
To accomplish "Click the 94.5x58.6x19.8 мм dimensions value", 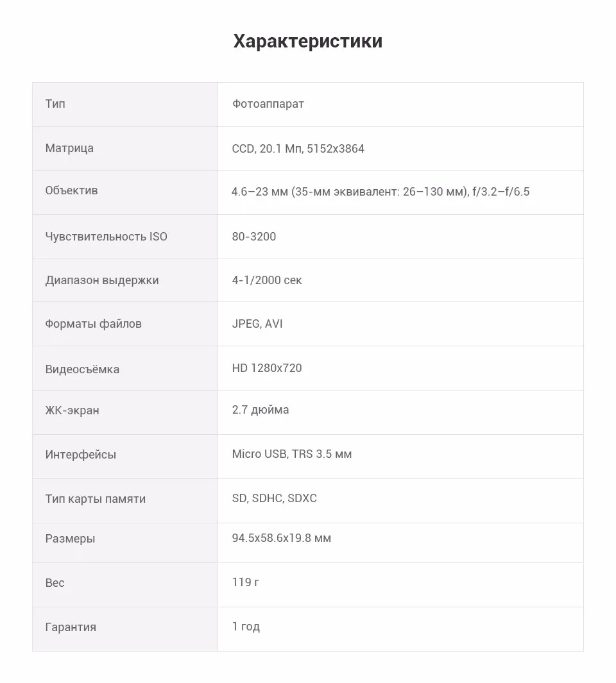I will [x=282, y=538].
